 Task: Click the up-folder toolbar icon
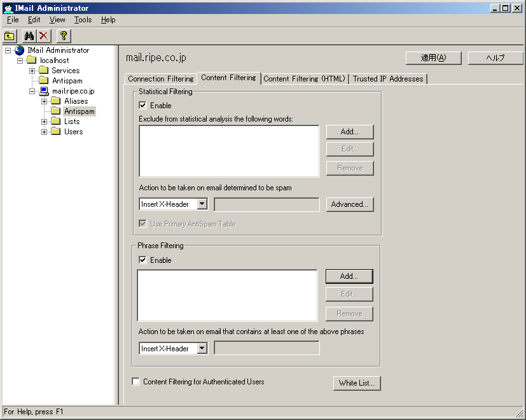10,36
